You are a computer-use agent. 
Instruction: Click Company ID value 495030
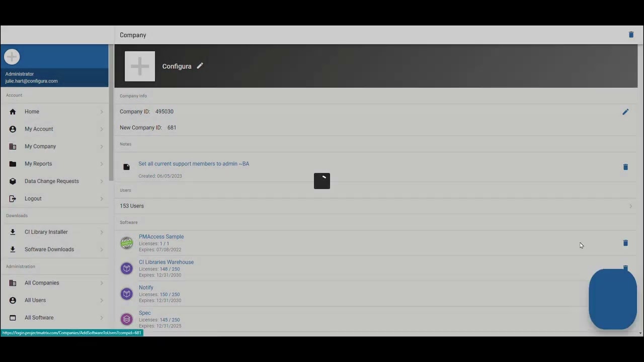point(164,112)
